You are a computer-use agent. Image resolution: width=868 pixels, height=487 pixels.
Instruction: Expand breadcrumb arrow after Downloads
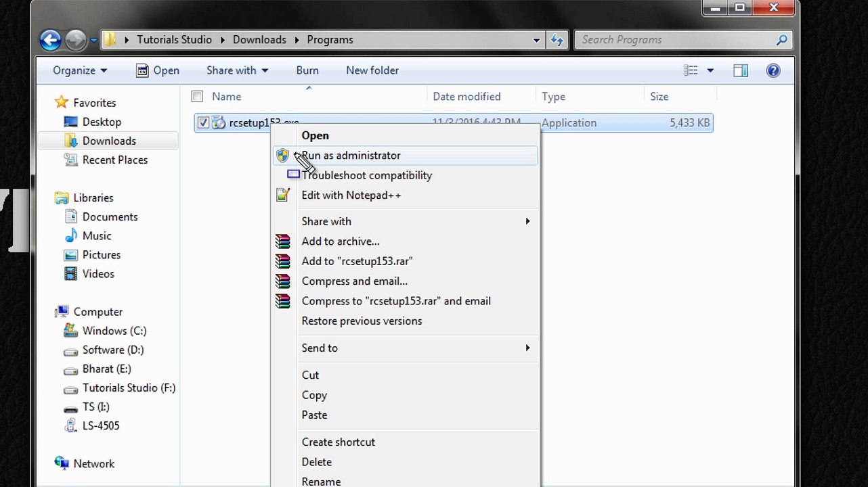297,40
